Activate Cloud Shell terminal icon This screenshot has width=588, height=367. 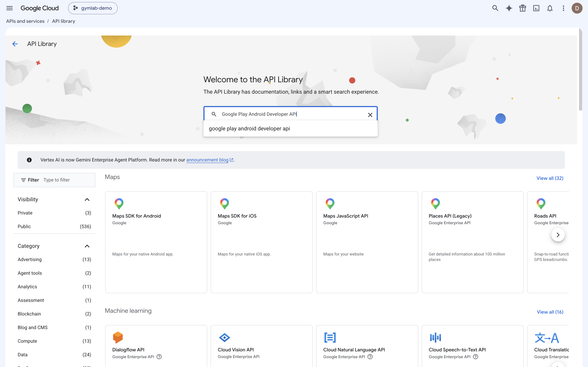536,8
